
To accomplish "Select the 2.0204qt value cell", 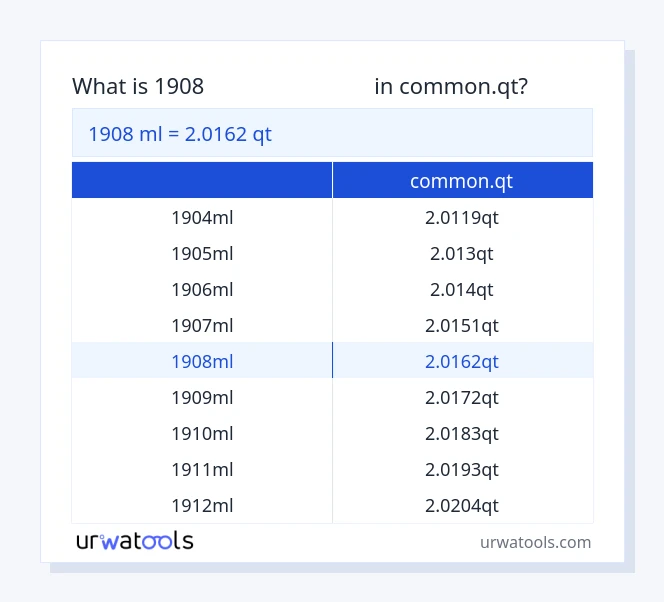I will 462,505.
